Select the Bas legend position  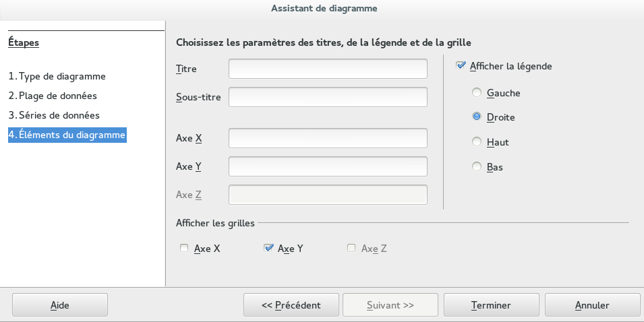(x=477, y=166)
